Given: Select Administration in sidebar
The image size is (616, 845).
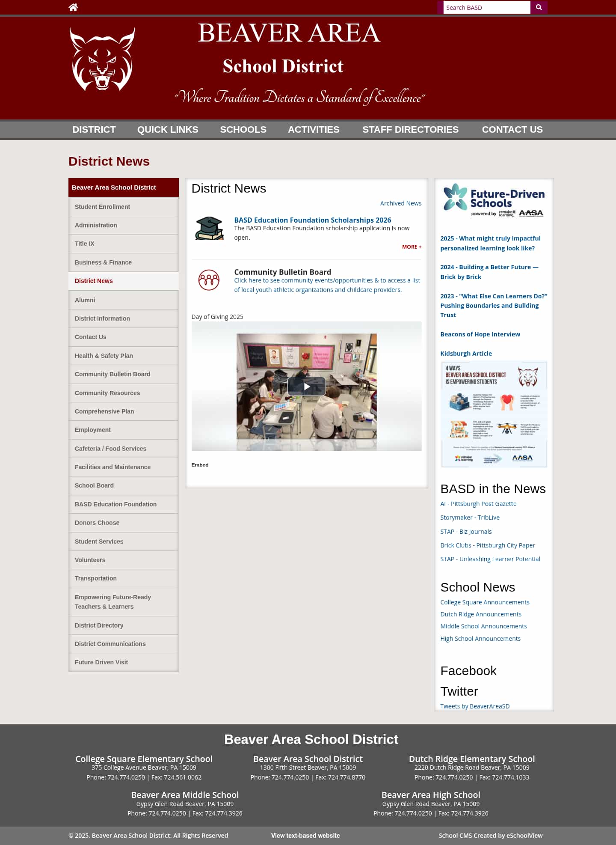Looking at the screenshot, I should click(124, 225).
